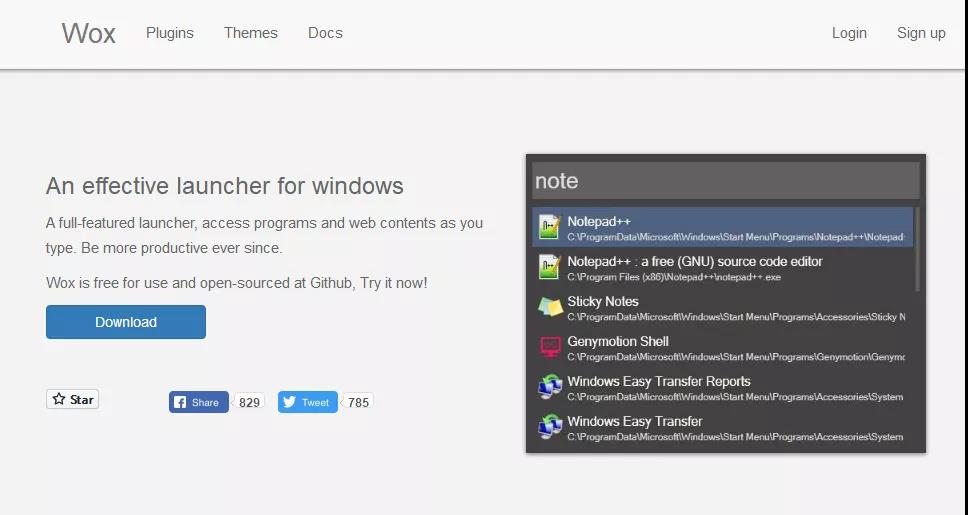This screenshot has width=968, height=515.
Task: Select Notepad++ free GNU source code editor result
Action: tap(722, 267)
